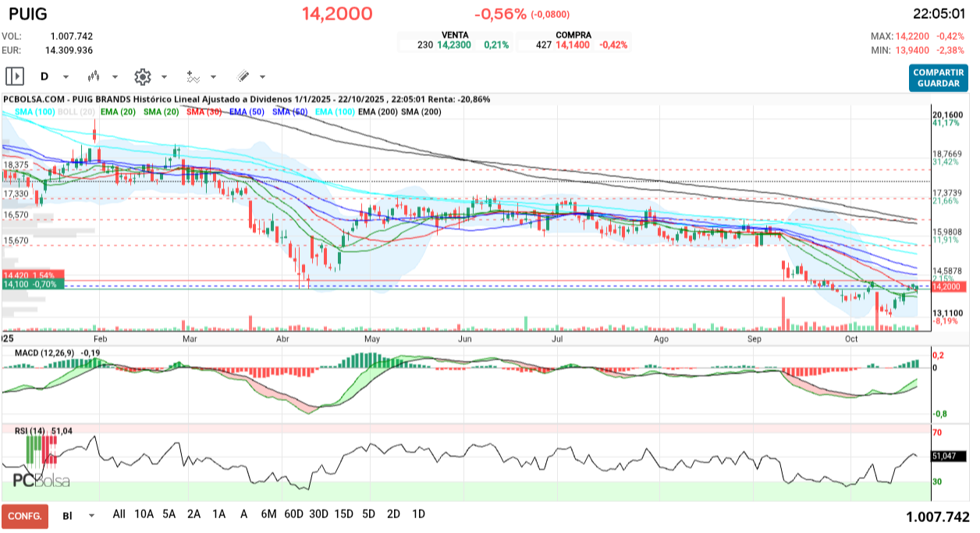Click the COMPARTIR GUARDAR button
Image resolution: width=980 pixels, height=533 pixels.
click(937, 77)
